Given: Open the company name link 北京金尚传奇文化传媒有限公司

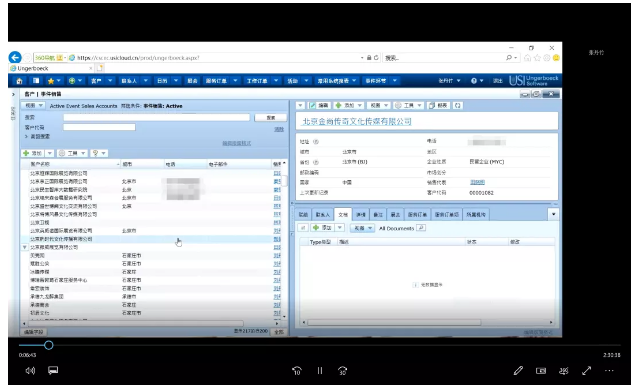Looking at the screenshot, I should tap(357, 122).
